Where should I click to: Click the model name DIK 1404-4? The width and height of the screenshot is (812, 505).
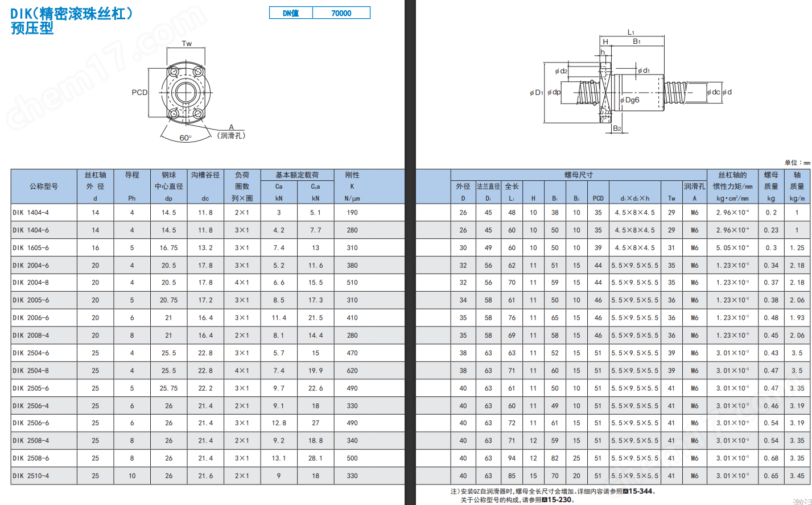[31, 213]
